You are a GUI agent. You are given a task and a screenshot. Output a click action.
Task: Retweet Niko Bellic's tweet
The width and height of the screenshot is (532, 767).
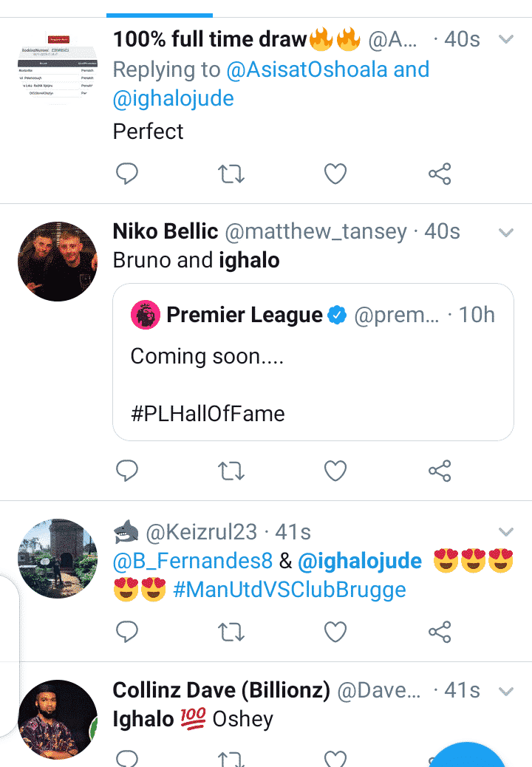231,470
